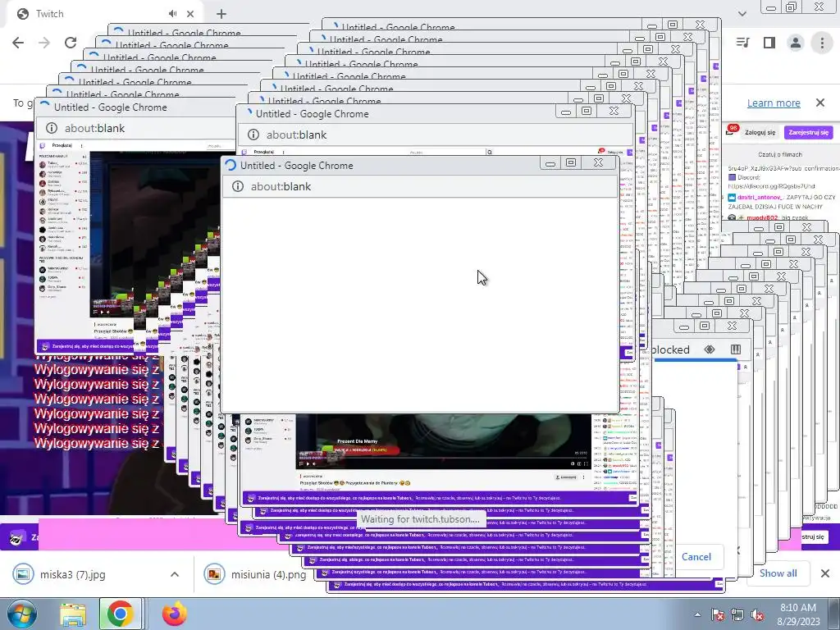
Task: Open the network tray icon
Action: 737,614
